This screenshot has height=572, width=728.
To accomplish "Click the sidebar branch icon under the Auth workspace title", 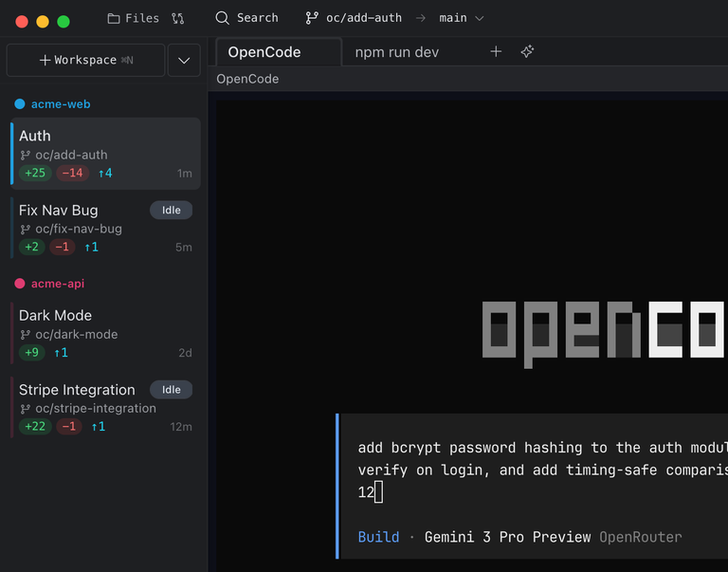I will coord(25,155).
